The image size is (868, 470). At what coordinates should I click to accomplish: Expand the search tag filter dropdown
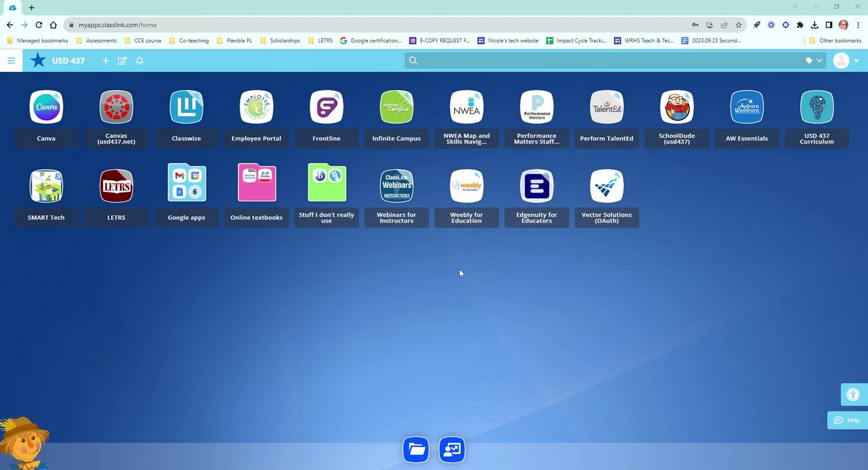tap(814, 61)
